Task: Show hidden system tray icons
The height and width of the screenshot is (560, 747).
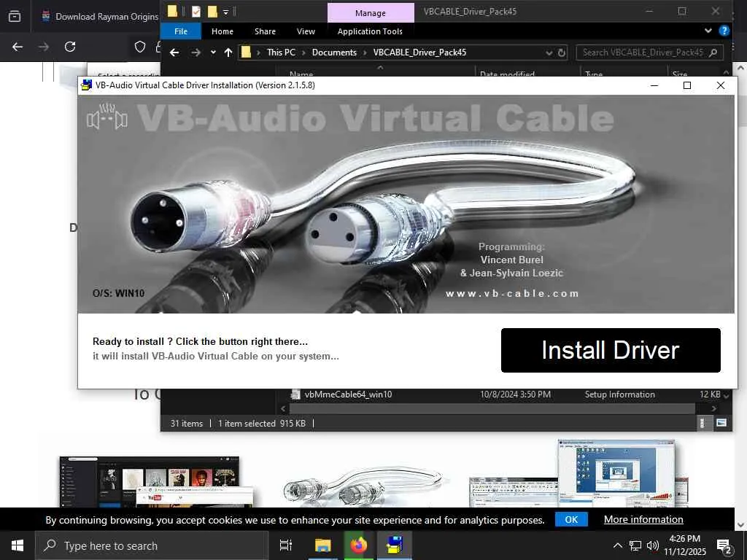Action: 617,545
